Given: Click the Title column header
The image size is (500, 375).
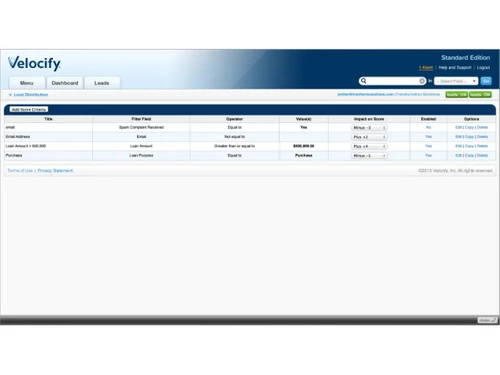Looking at the screenshot, I should (48, 119).
